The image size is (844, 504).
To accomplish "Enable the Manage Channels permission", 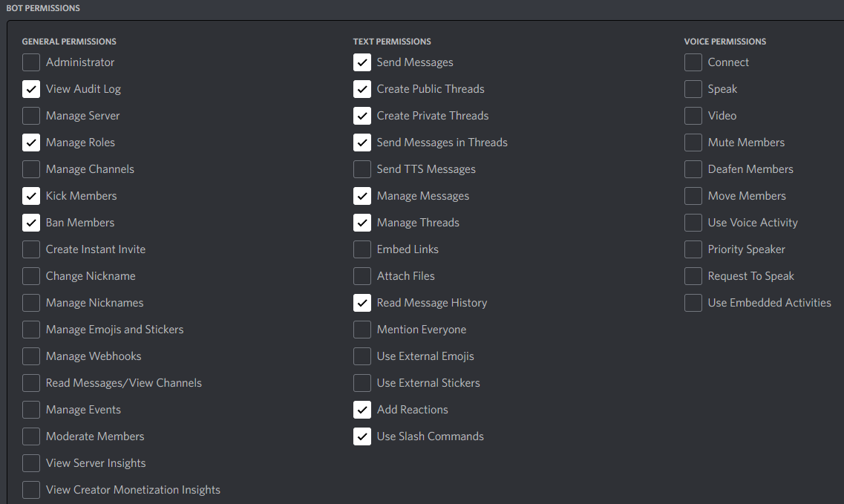I will coord(31,169).
